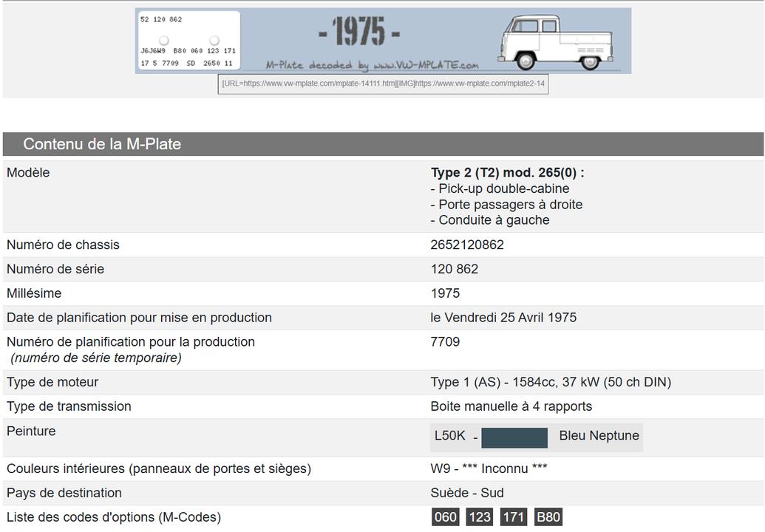
Task: Click the Type 1 (AS) engine value
Action: pos(551,382)
